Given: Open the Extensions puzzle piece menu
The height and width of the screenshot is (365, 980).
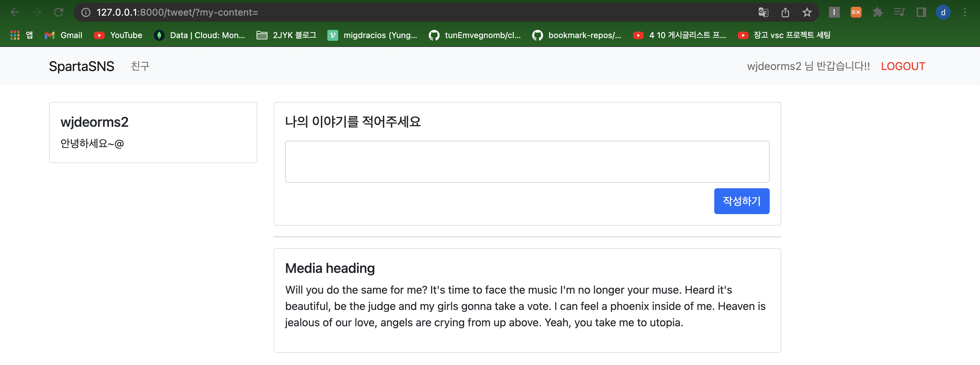Looking at the screenshot, I should pyautogui.click(x=878, y=13).
